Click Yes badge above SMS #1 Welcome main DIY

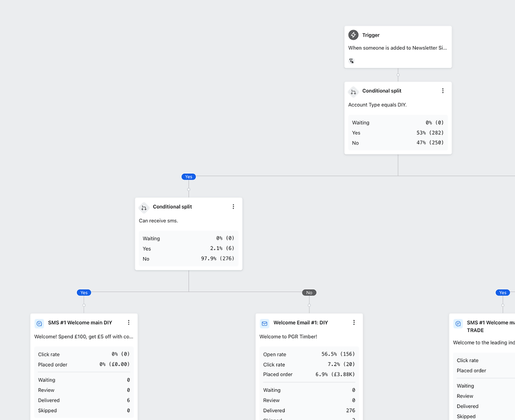(84, 292)
